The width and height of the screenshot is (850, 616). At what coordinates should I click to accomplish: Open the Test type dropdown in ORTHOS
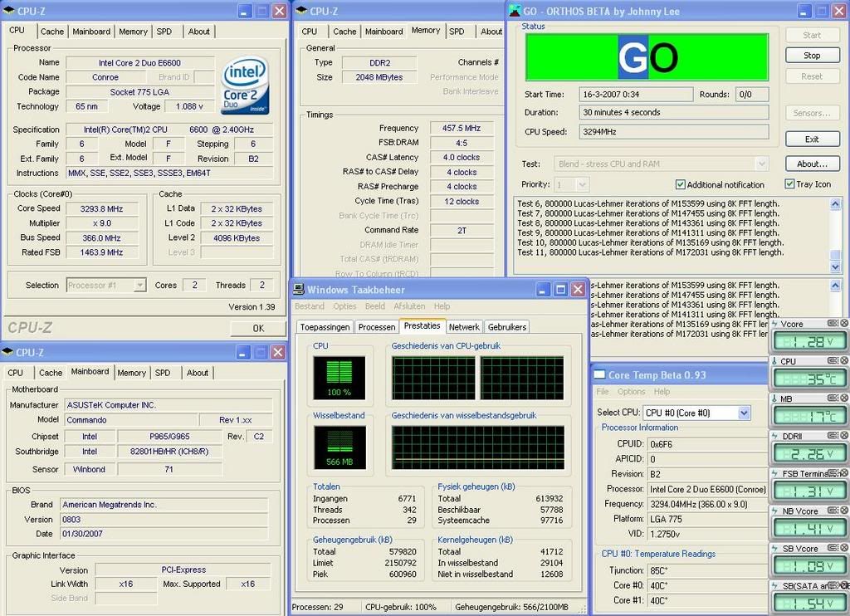[x=762, y=164]
